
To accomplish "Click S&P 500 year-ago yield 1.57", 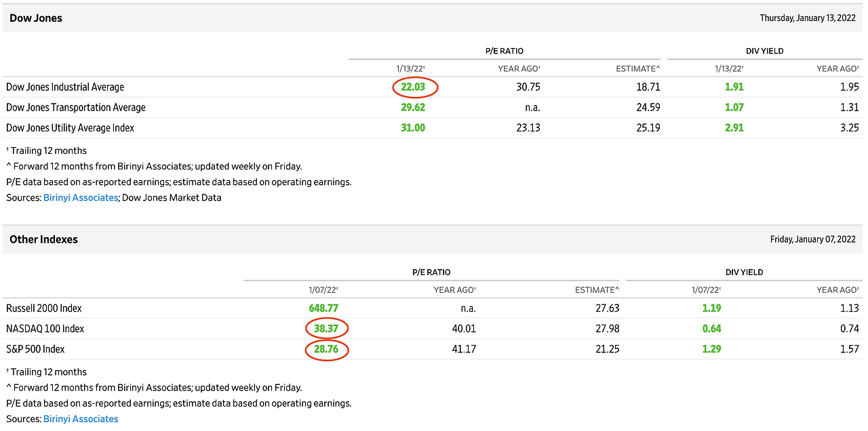I will point(850,349).
